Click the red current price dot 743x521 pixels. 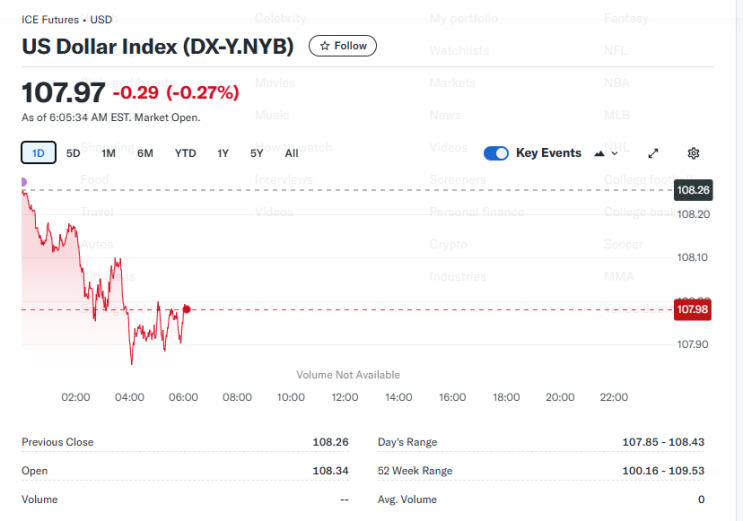coord(186,309)
